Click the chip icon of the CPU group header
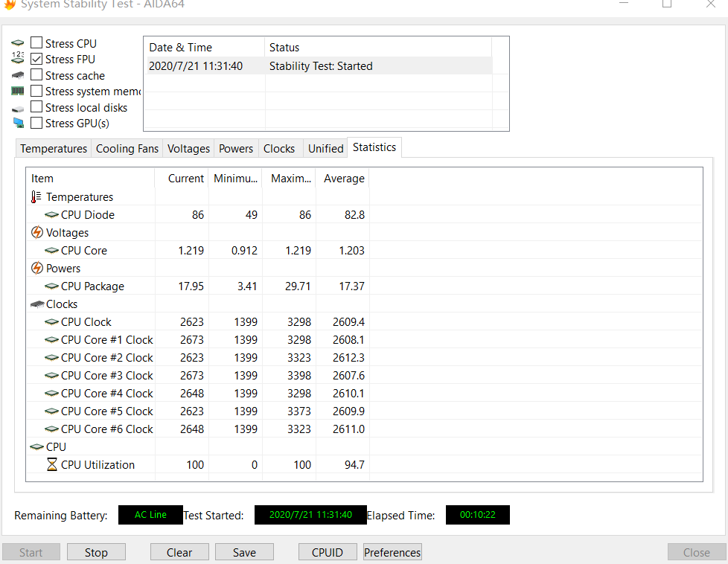The image size is (728, 564). [x=36, y=447]
